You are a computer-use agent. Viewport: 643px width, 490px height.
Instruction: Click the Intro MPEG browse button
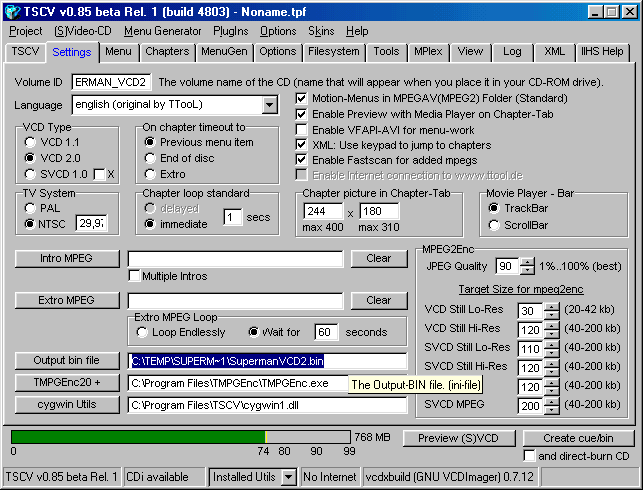pyautogui.click(x=68, y=258)
